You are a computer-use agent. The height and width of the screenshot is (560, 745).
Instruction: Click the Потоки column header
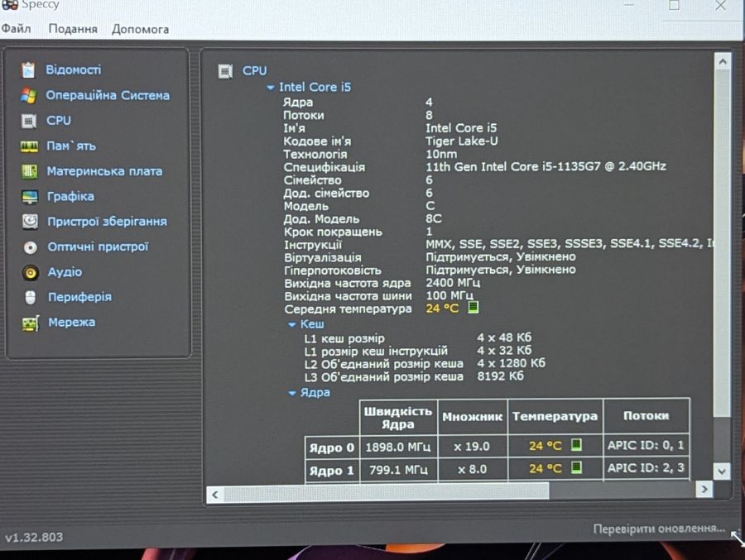(646, 415)
